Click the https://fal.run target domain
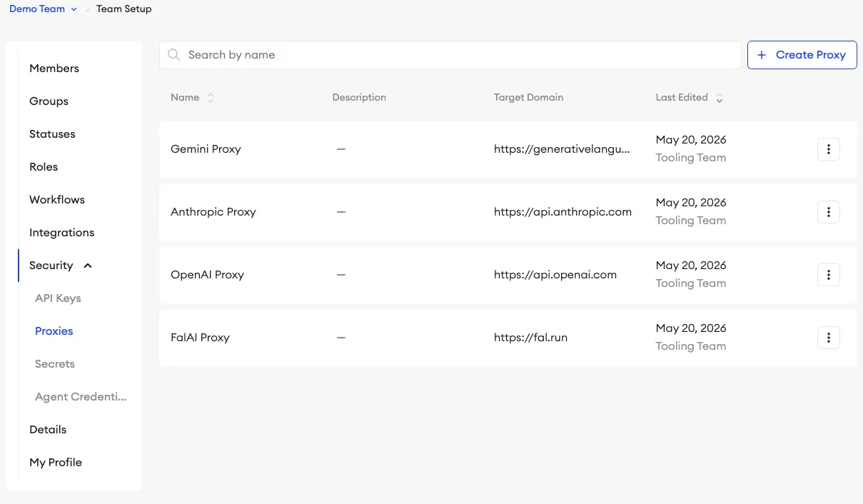The height and width of the screenshot is (504, 863). point(530,338)
